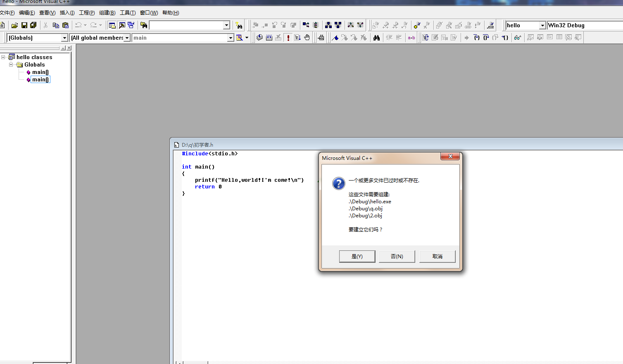Screen dimensions: 623x364
Task: Toggle bookmark with the blue flag icon
Action: click(x=335, y=38)
